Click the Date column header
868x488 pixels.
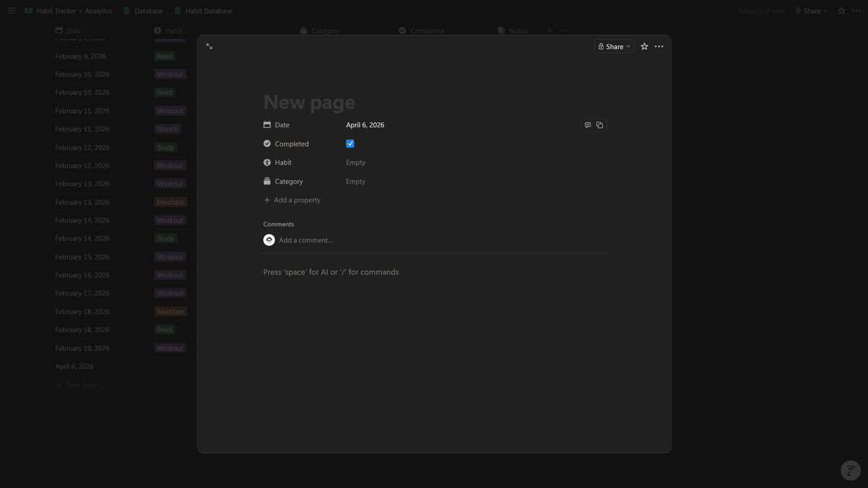point(69,31)
